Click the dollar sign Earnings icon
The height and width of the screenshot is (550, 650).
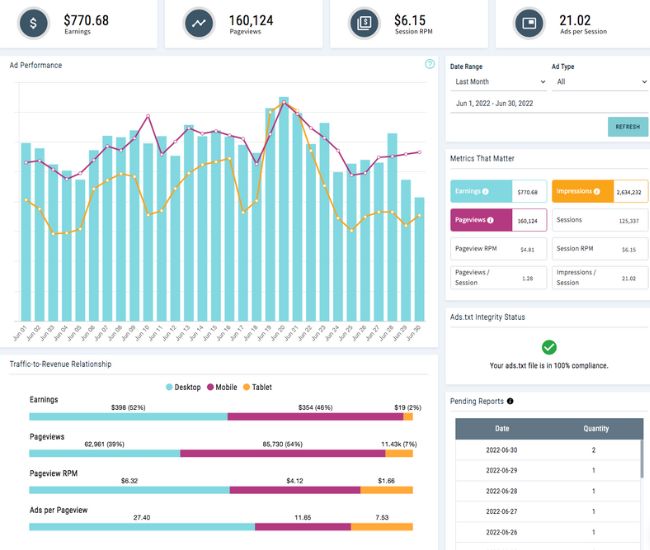pos(36,23)
